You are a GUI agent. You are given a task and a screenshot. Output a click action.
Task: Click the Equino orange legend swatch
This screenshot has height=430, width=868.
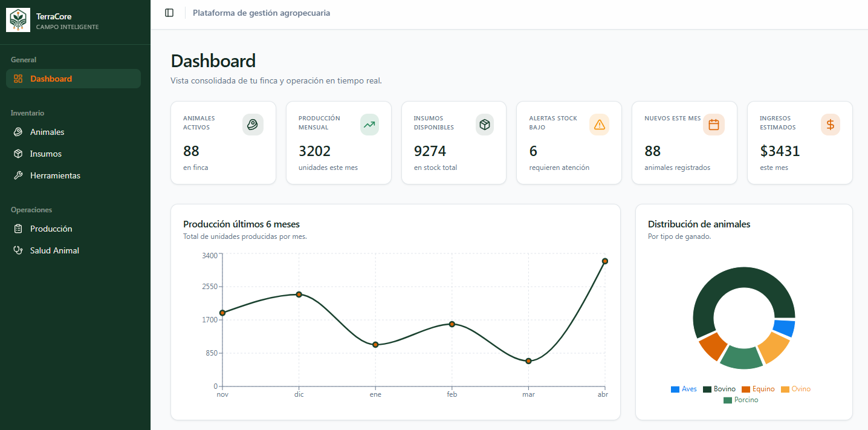[x=746, y=389]
